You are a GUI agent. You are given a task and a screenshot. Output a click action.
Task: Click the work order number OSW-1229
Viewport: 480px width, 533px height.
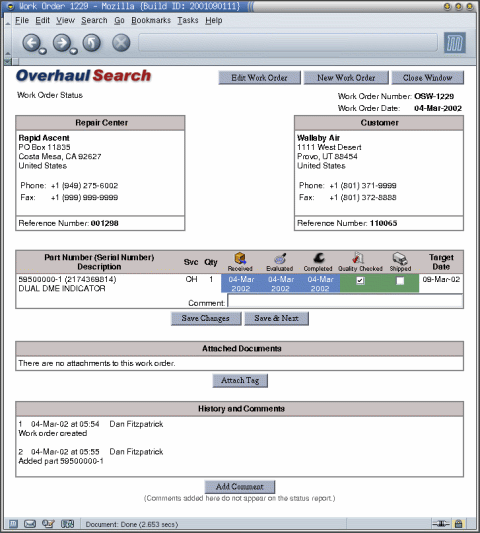click(434, 96)
